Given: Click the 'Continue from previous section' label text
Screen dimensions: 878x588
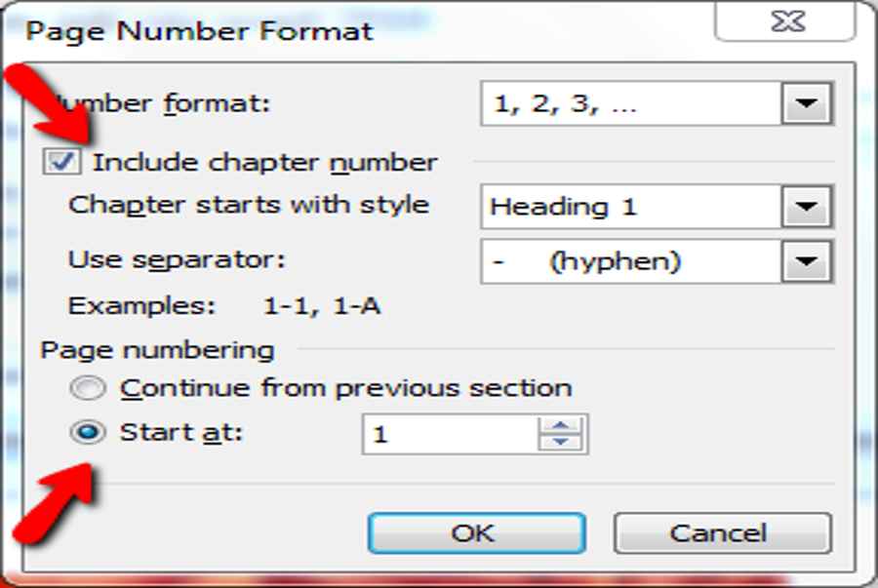Looking at the screenshot, I should coord(346,388).
